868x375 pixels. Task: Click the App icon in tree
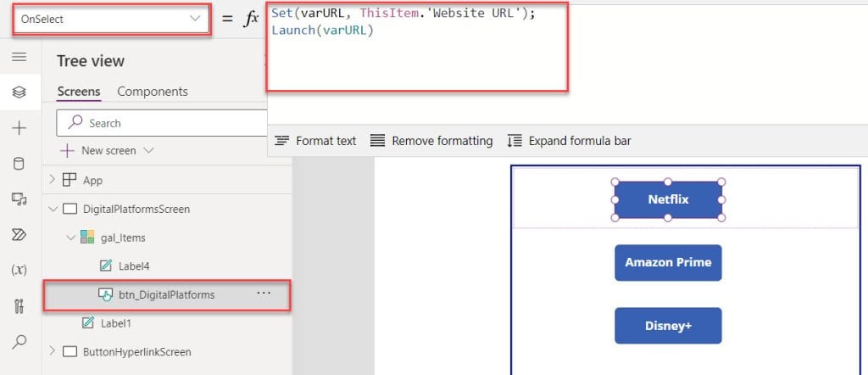[70, 180]
